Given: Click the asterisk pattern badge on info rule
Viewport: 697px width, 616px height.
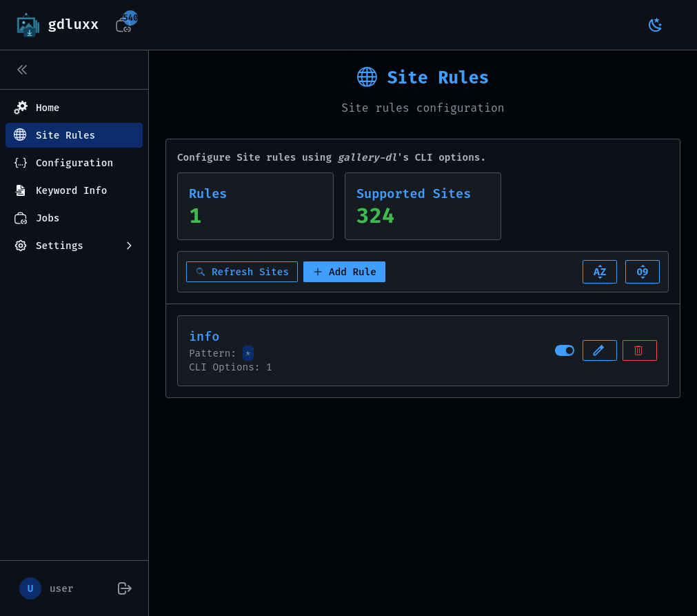Looking at the screenshot, I should point(248,352).
